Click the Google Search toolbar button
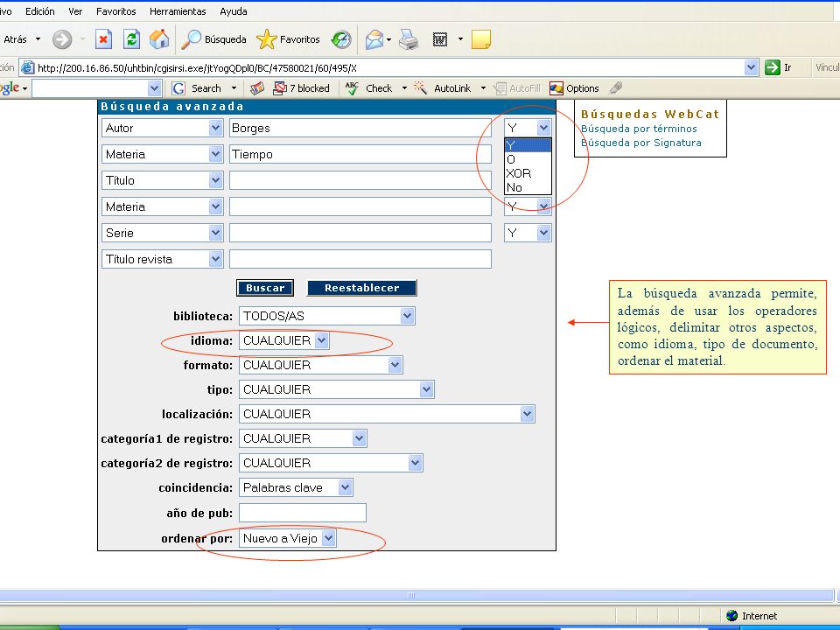Viewport: 840px width, 630px height. click(x=196, y=88)
